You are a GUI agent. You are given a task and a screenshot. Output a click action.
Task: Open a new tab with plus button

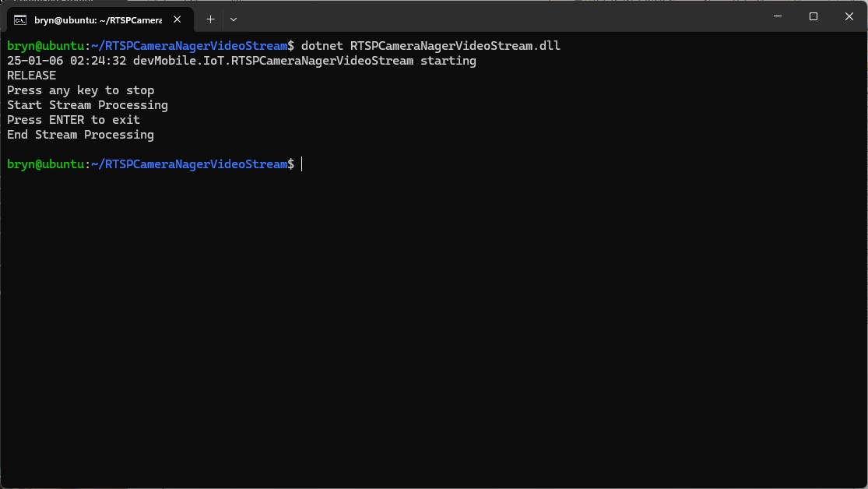tap(210, 19)
